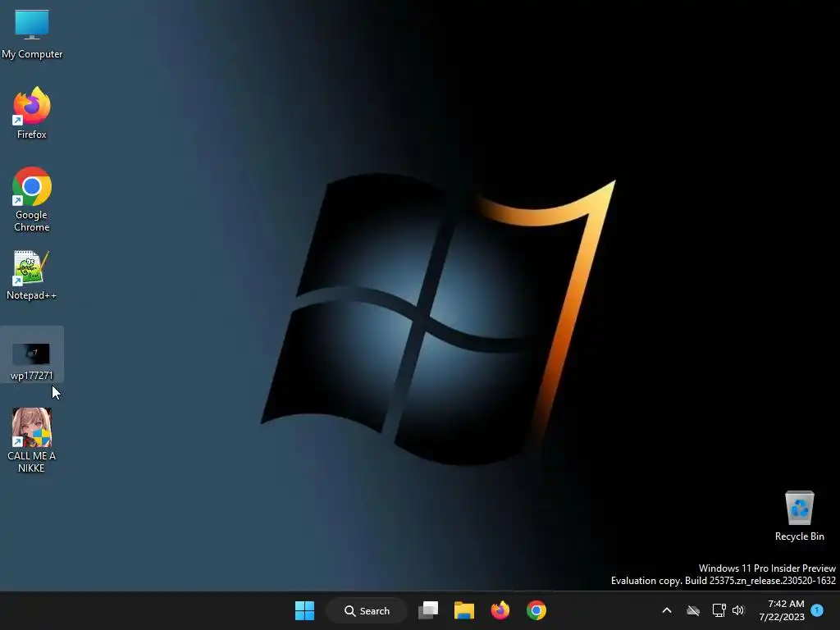Open File Explorer from taskbar

pyautogui.click(x=464, y=610)
